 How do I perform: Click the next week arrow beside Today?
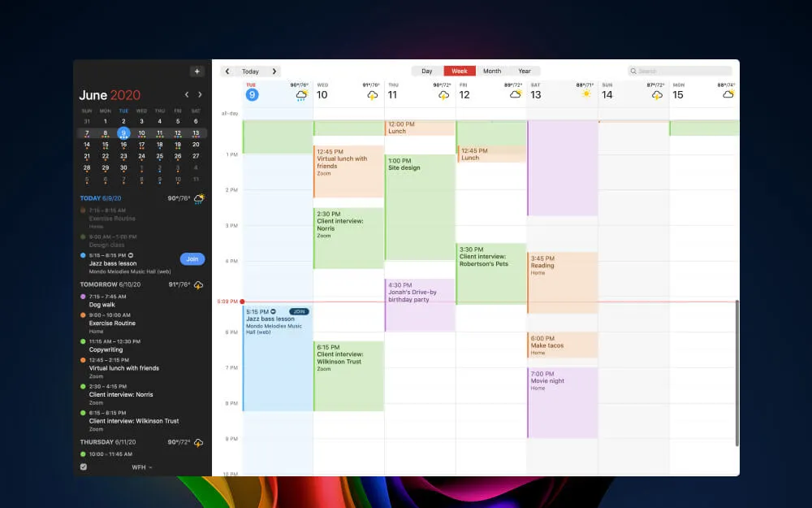click(274, 72)
